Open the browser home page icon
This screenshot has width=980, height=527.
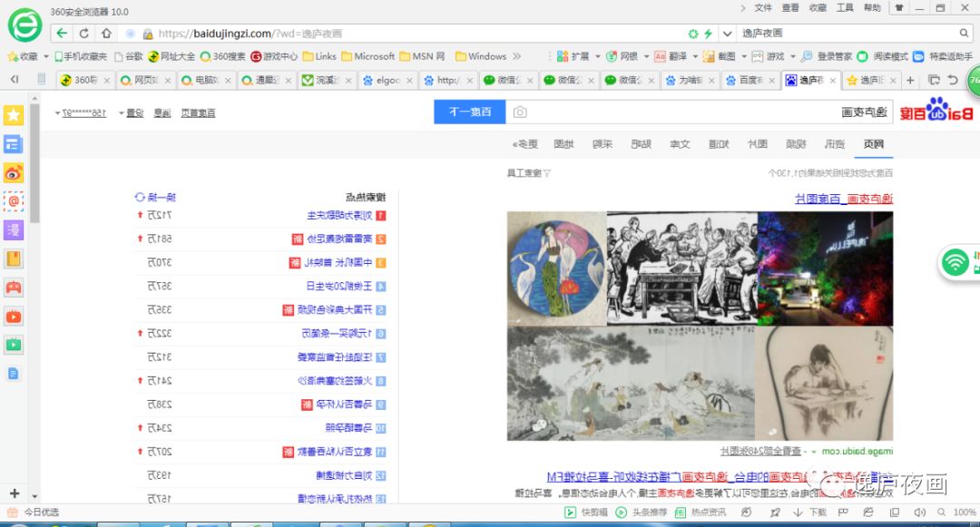(107, 33)
